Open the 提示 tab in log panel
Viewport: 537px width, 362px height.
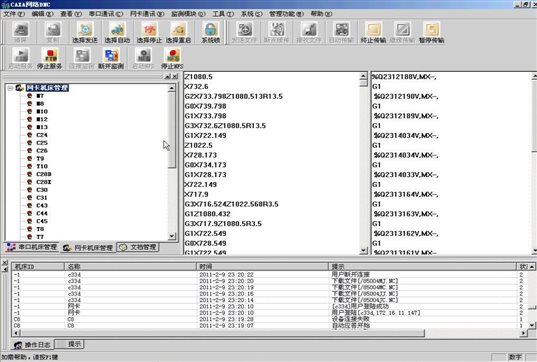pos(71,344)
